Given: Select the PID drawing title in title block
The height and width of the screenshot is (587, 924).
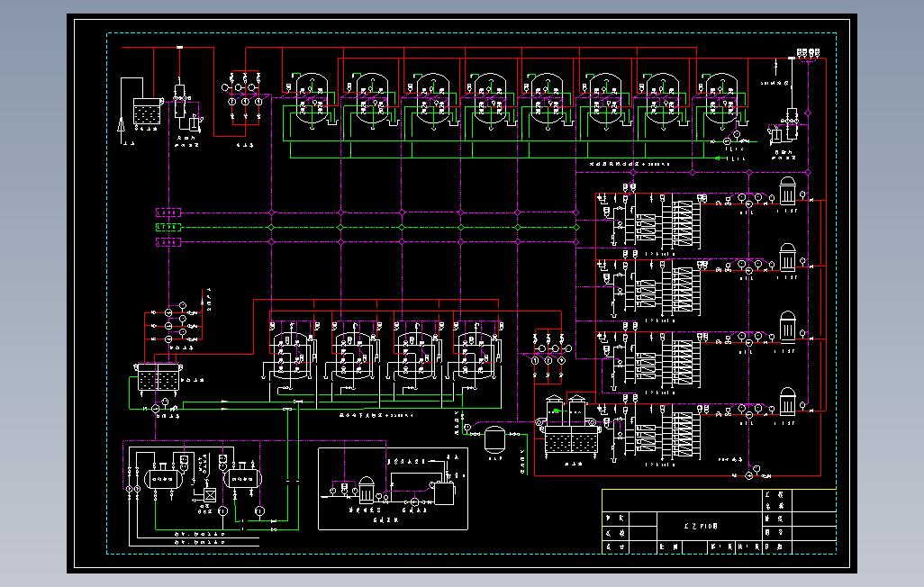Looking at the screenshot, I should click(x=701, y=527).
